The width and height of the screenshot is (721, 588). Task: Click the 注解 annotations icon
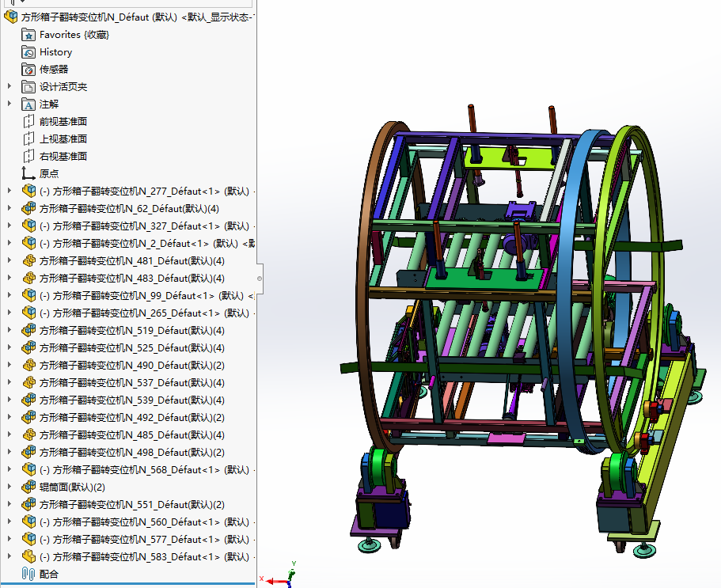[28, 104]
